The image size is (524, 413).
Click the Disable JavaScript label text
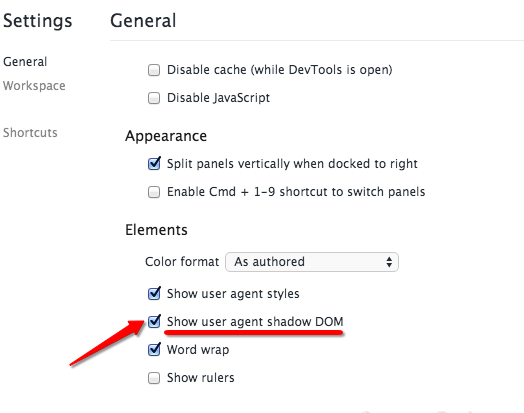click(218, 98)
